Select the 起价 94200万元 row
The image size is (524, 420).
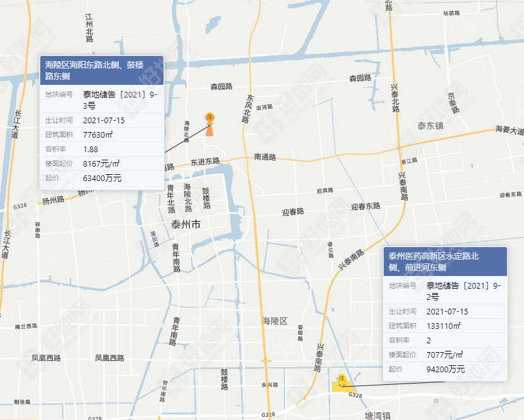tap(445, 369)
